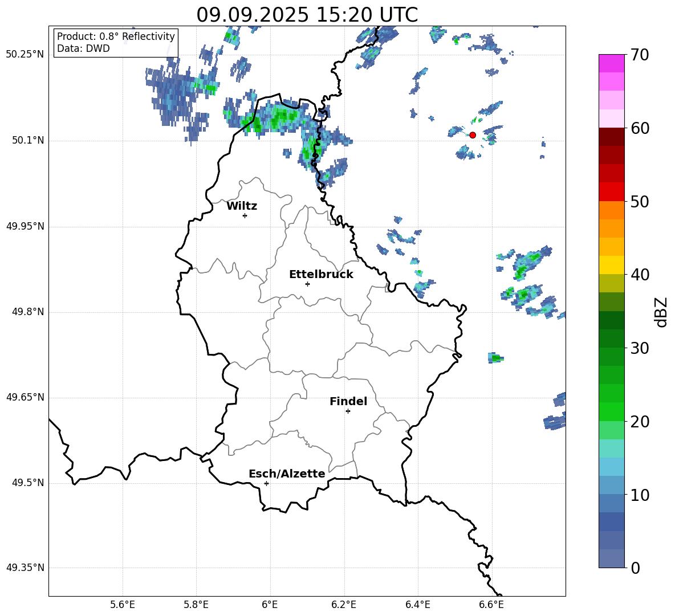Click the 49.65°N latitude label
The height and width of the screenshot is (616, 675).
click(25, 397)
